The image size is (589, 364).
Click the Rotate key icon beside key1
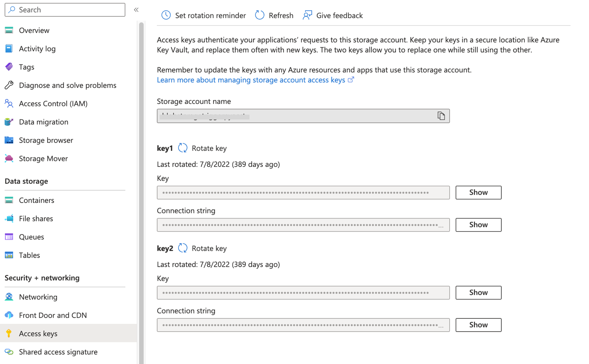pos(182,148)
